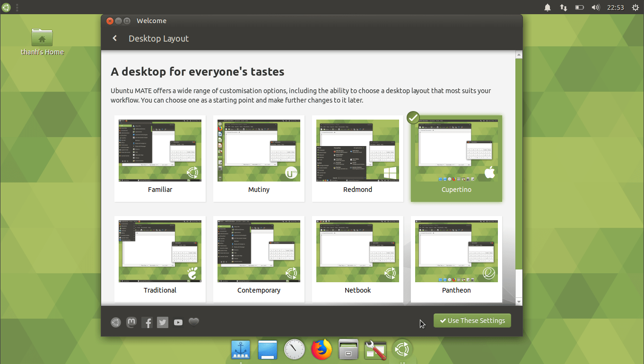Viewport: 644px width, 364px height.
Task: Choose the Pantheon layout option
Action: [x=456, y=251]
